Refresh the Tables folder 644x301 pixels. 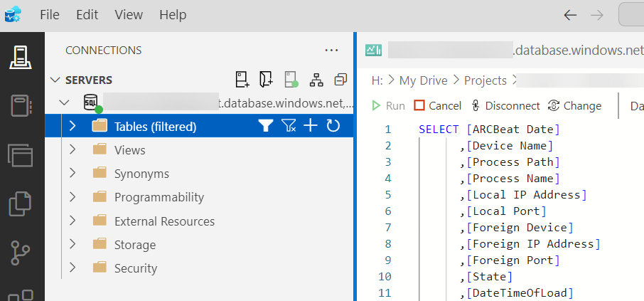click(333, 126)
